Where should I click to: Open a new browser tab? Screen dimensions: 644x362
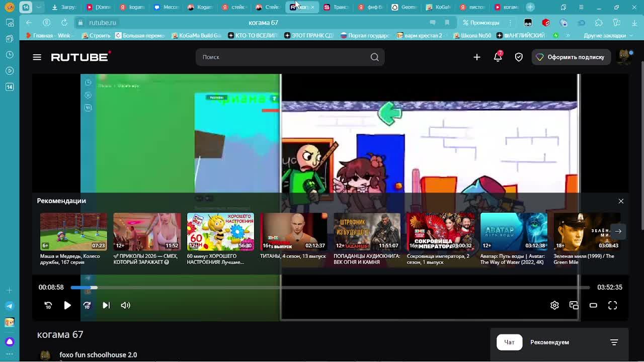pyautogui.click(x=530, y=7)
